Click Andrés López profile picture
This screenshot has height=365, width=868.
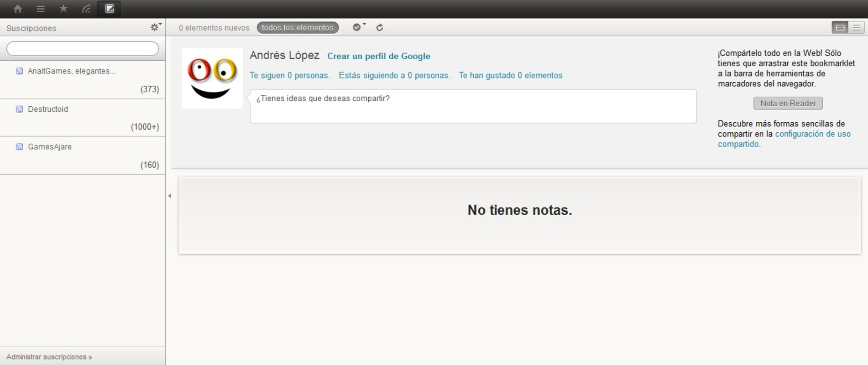pos(212,78)
